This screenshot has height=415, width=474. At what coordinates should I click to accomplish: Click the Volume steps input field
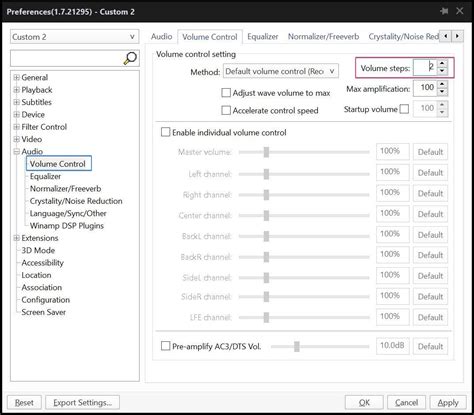pos(425,67)
